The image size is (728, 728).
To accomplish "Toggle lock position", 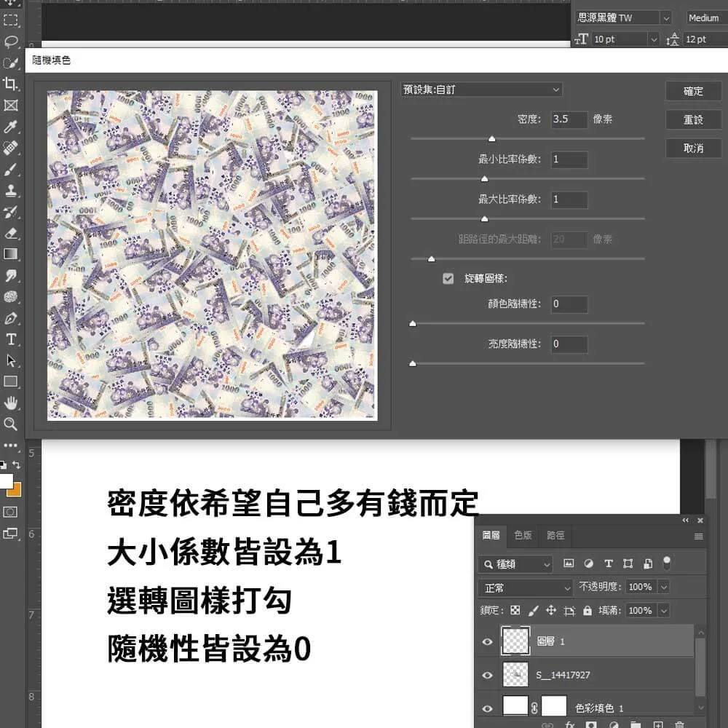I will 551,610.
